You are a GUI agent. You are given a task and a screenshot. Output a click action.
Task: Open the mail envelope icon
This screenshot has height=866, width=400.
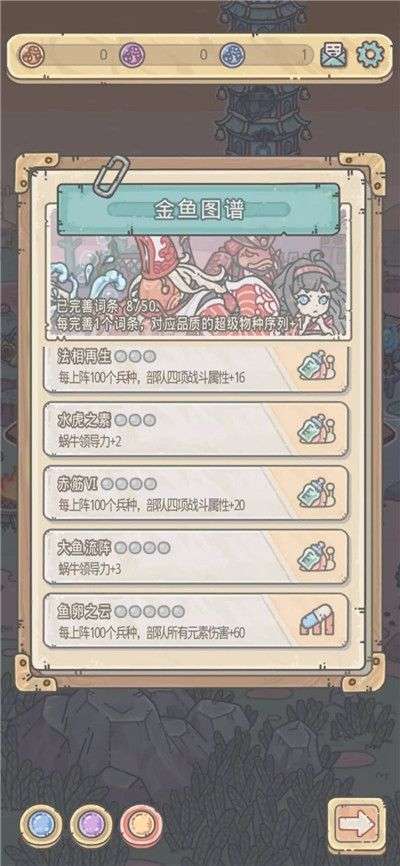[x=333, y=55]
